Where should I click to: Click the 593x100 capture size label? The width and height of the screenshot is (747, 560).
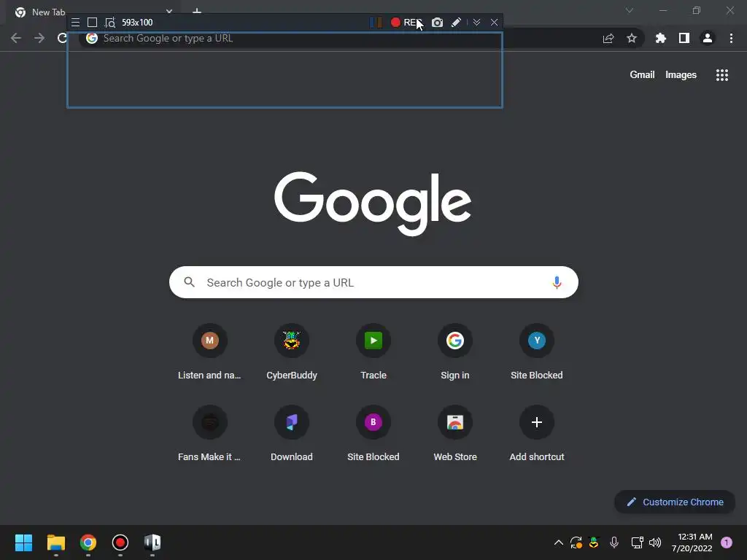(137, 23)
